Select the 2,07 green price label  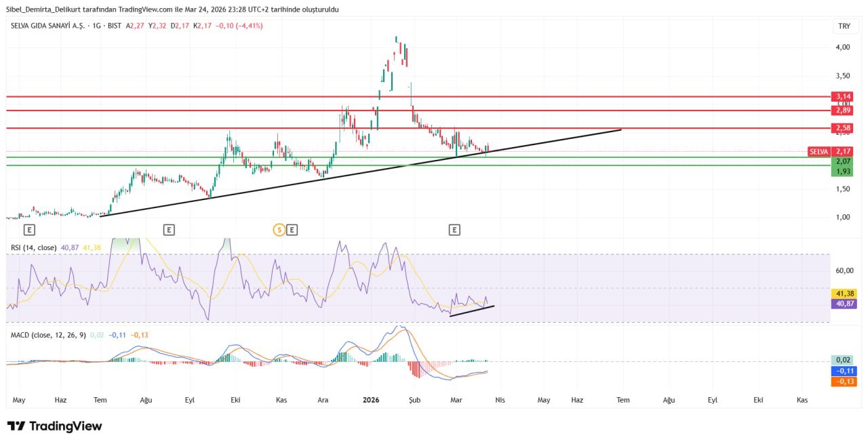click(843, 161)
